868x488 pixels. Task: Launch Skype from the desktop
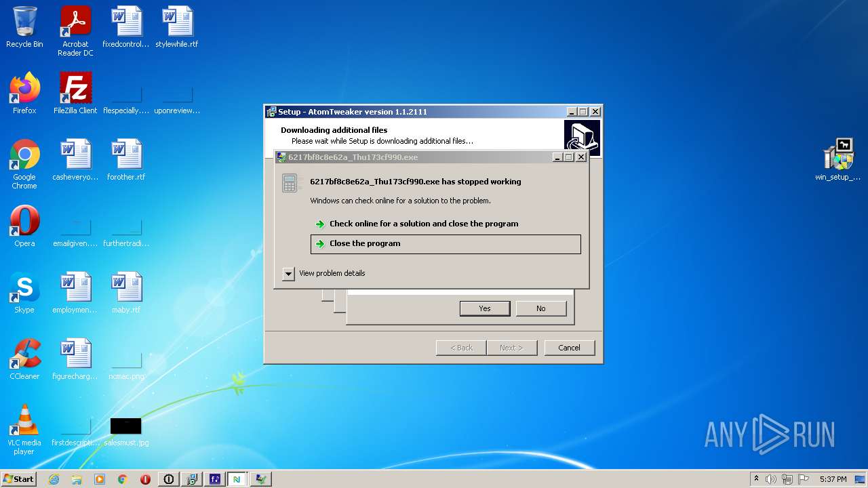24,293
